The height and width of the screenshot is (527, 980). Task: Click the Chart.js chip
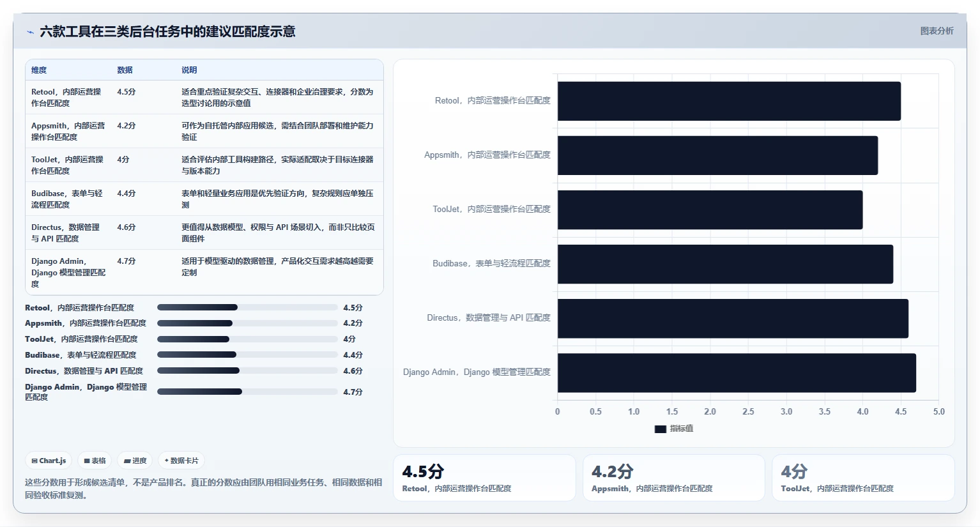click(x=49, y=461)
